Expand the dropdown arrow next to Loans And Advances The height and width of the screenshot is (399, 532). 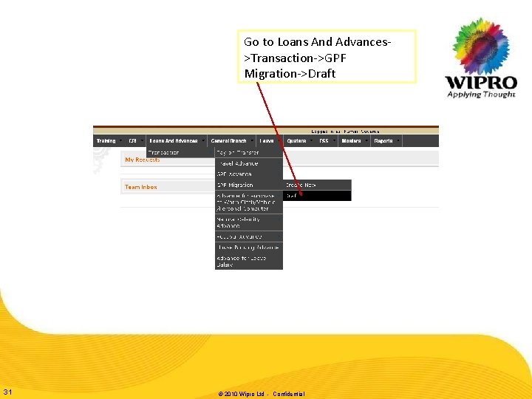point(203,140)
